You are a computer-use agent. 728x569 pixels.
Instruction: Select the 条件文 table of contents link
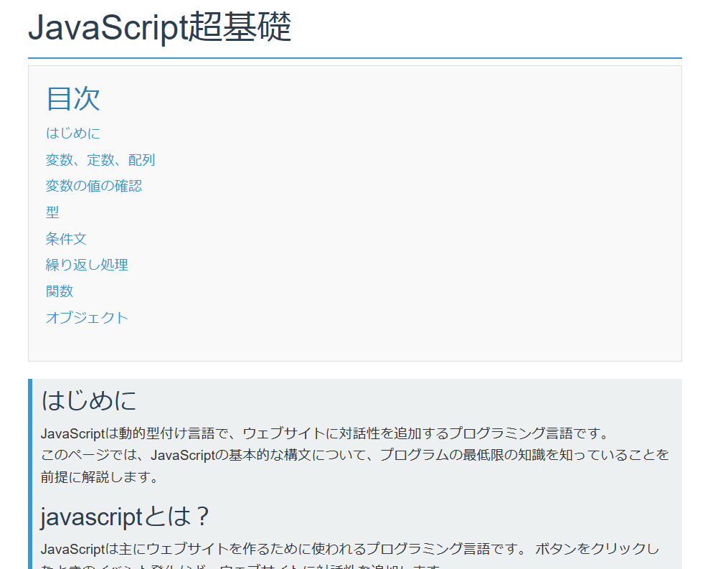65,239
